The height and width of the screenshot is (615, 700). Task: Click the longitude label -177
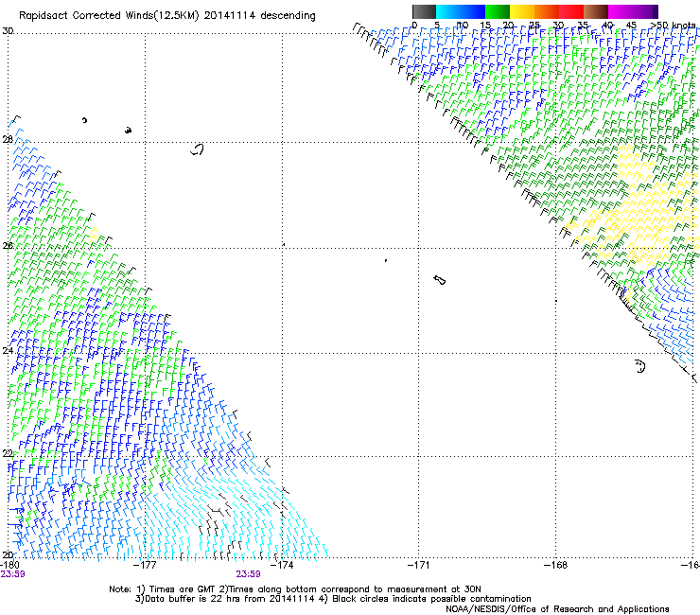[x=146, y=565]
